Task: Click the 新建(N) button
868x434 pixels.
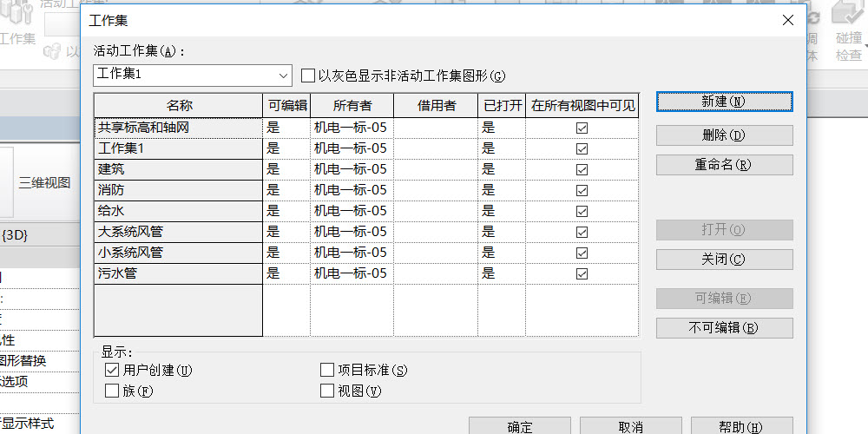Action: [724, 102]
